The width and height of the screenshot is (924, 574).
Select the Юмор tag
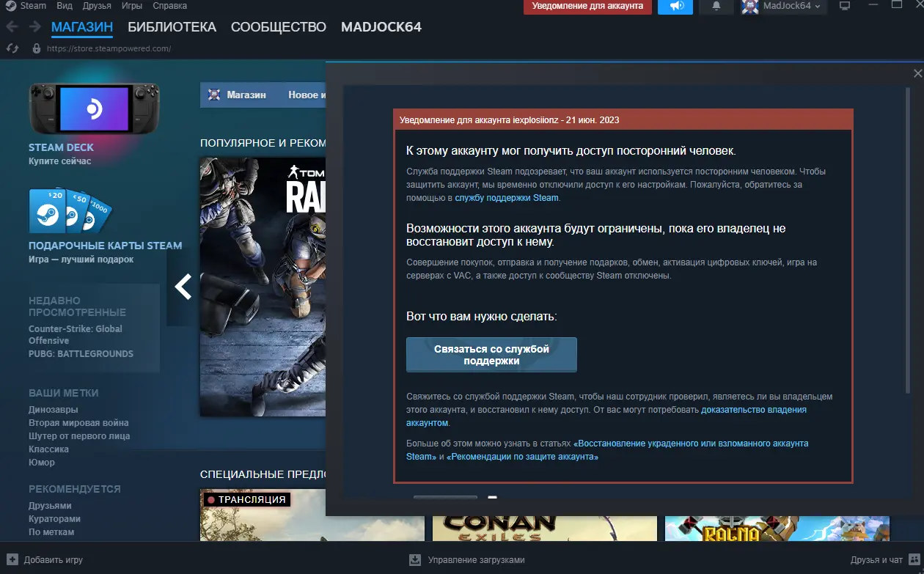point(42,463)
